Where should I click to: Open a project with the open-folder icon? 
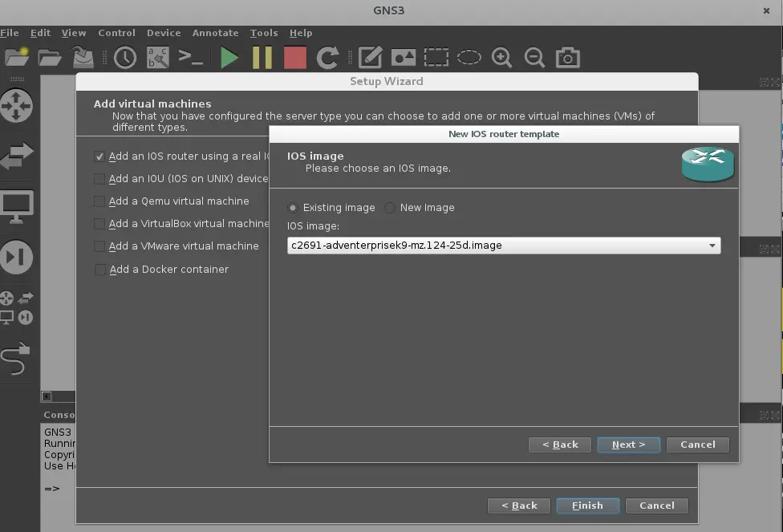[50, 58]
